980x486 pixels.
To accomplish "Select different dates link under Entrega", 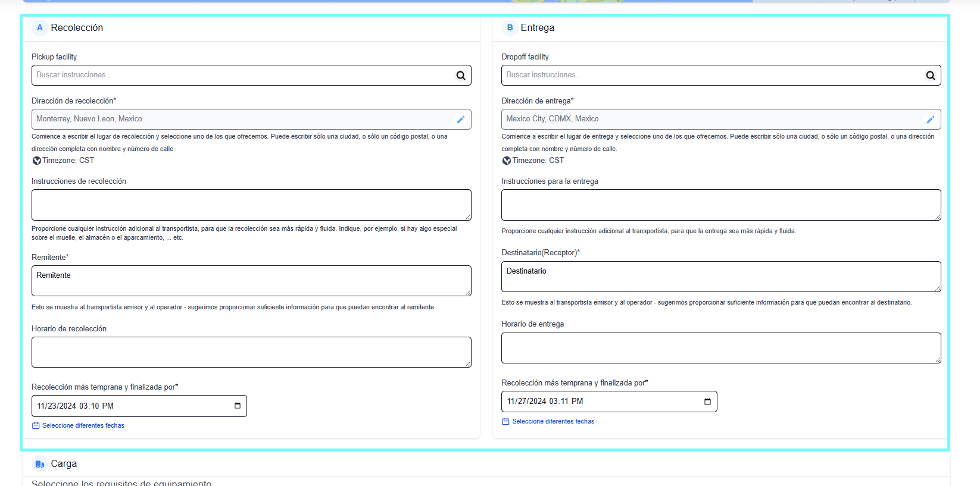I will (553, 421).
